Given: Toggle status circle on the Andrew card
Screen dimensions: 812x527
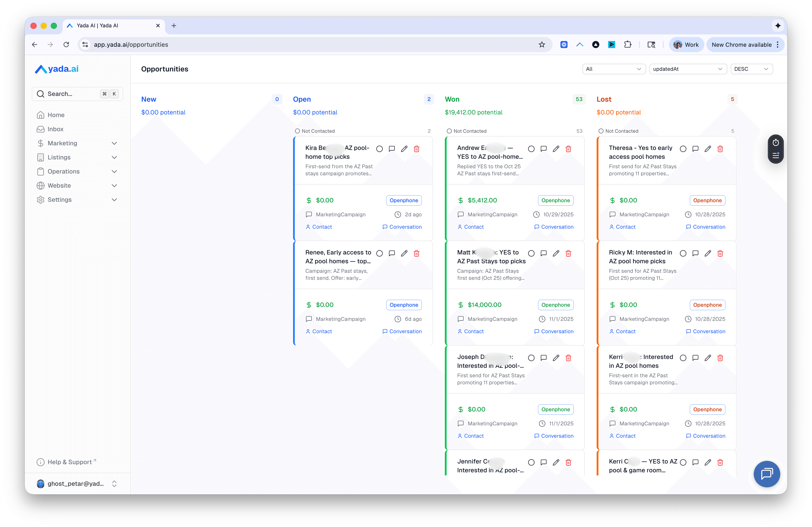Looking at the screenshot, I should (x=531, y=149).
